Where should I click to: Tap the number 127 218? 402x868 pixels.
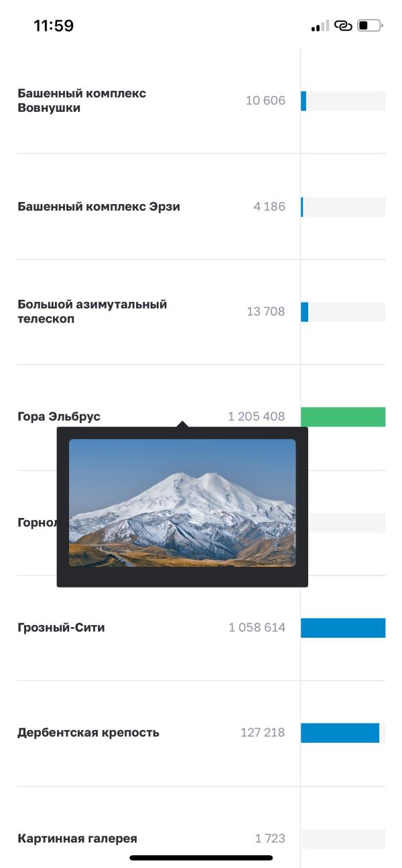(x=263, y=732)
